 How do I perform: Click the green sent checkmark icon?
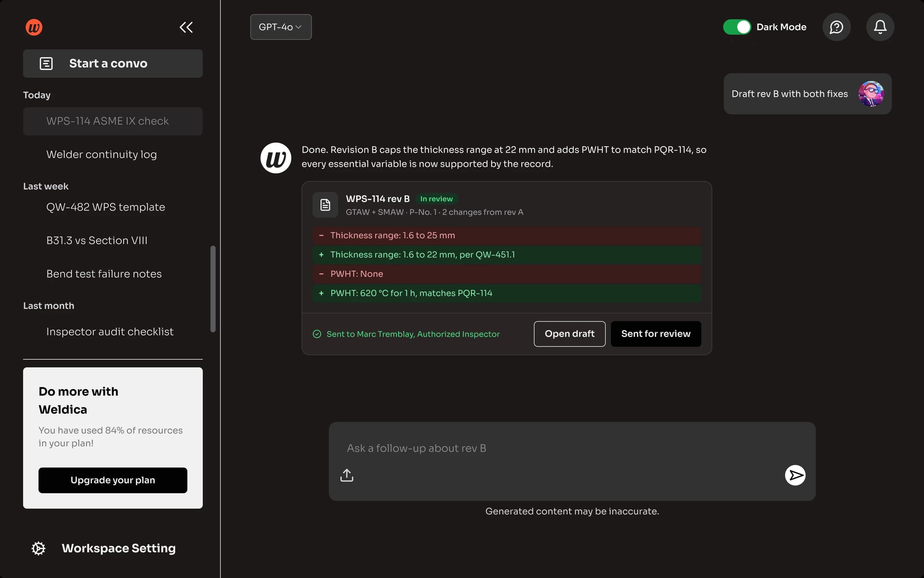(317, 334)
